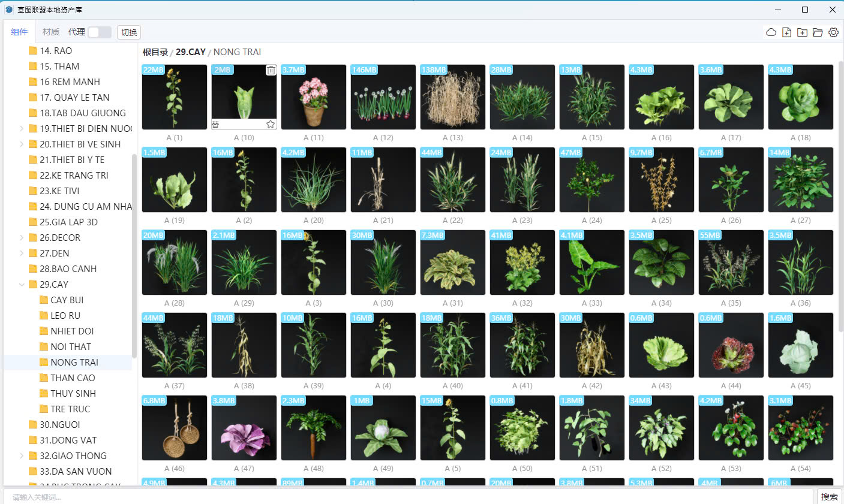Expand the 19.THIET BI DIEN NUOC folder
The height and width of the screenshot is (504, 844).
point(22,128)
